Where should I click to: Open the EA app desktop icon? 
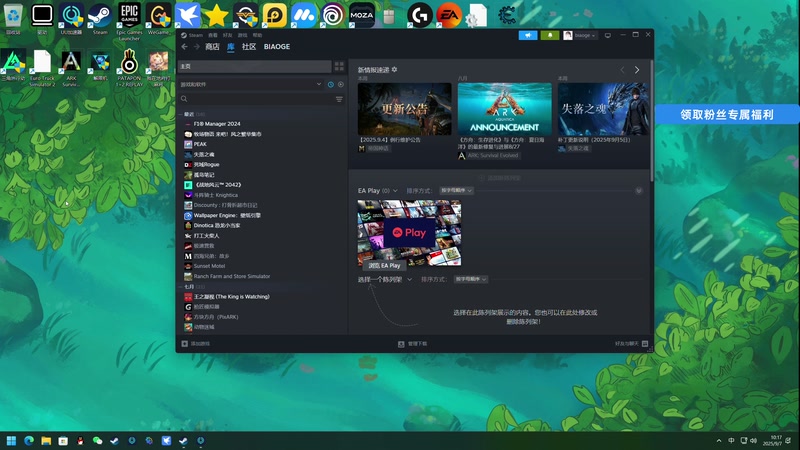449,15
